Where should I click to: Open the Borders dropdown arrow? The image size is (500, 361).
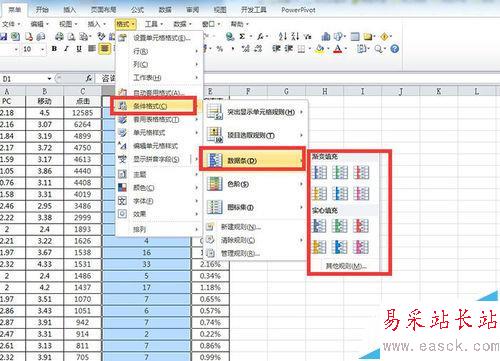tap(310, 49)
